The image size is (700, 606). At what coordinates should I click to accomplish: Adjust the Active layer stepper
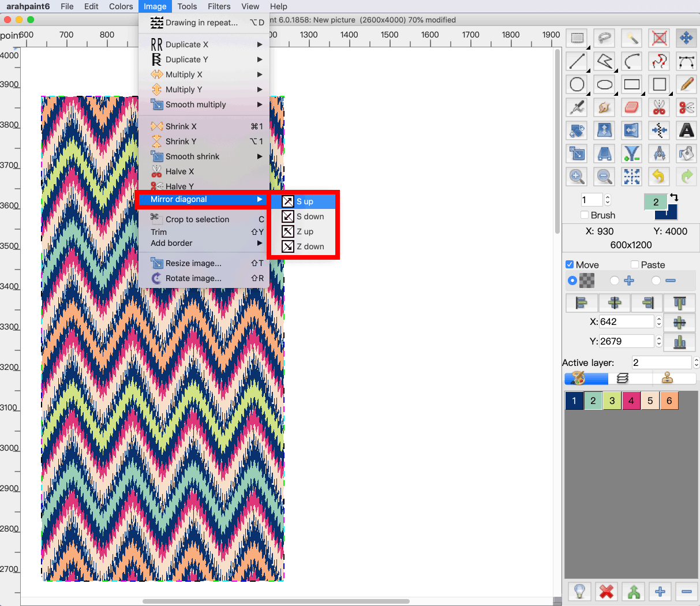pos(696,362)
